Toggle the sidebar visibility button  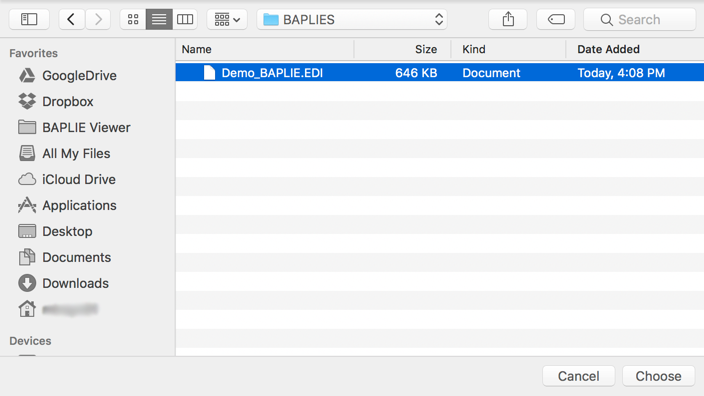pos(29,19)
